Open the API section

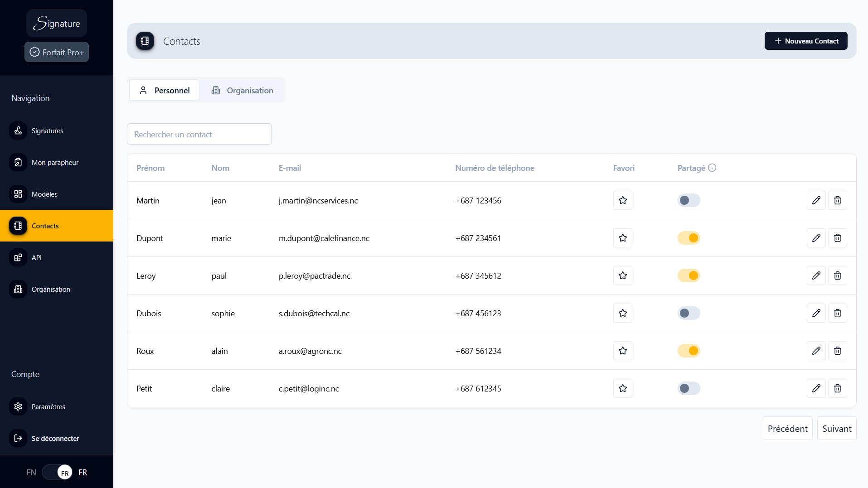[37, 257]
